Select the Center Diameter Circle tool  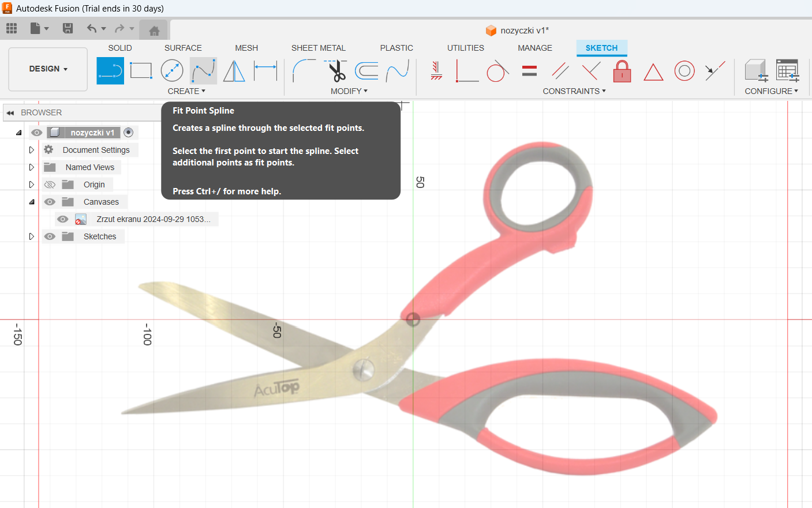click(172, 71)
